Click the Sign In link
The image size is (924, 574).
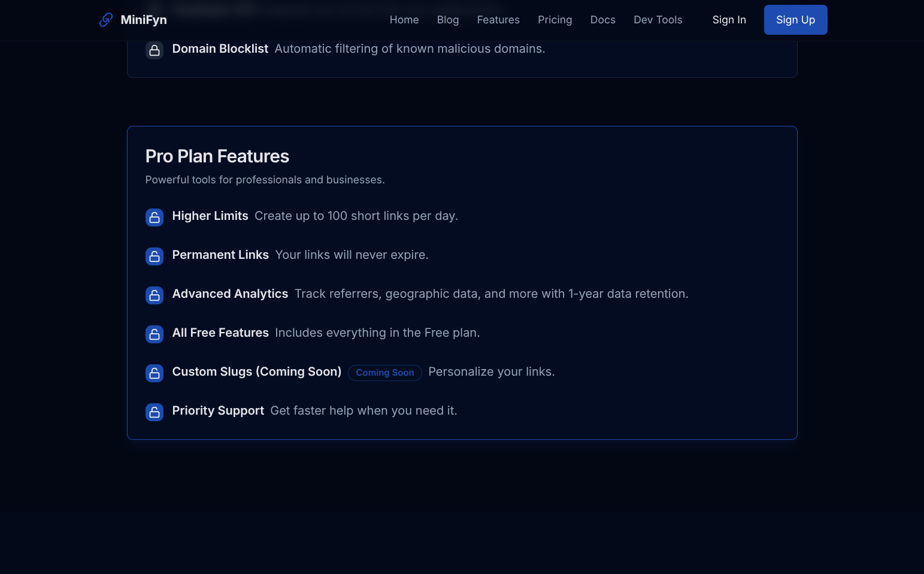click(x=729, y=20)
